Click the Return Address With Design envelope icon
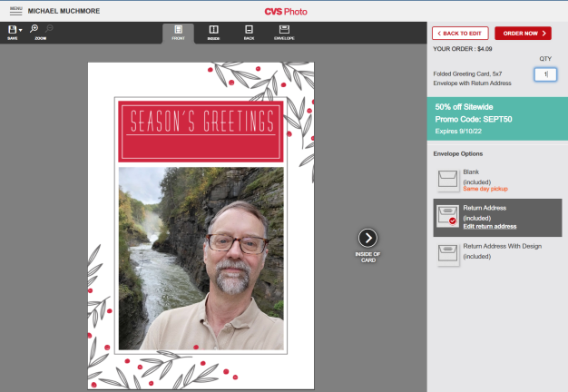Image resolution: width=568 pixels, height=392 pixels. click(x=447, y=253)
